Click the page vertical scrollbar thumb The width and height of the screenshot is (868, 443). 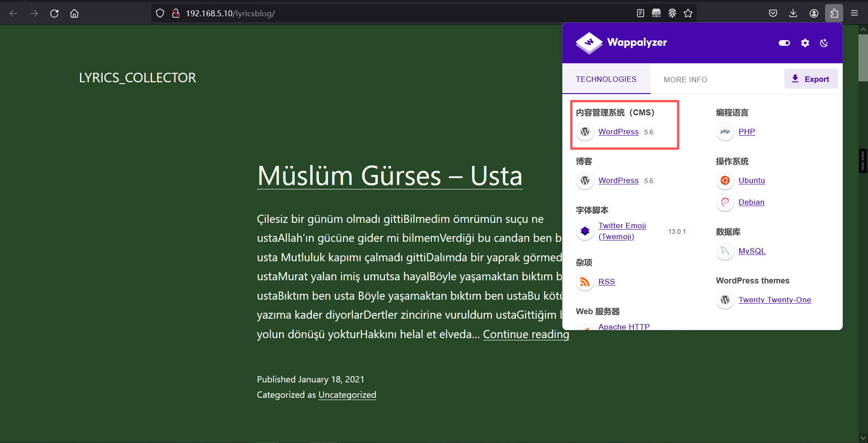pos(863,57)
